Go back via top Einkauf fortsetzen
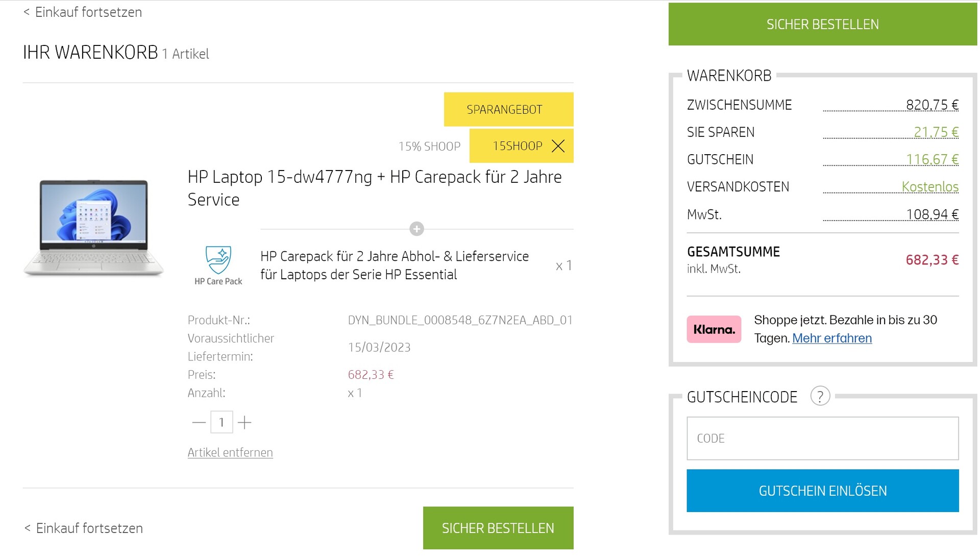The height and width of the screenshot is (558, 980). 83,12
